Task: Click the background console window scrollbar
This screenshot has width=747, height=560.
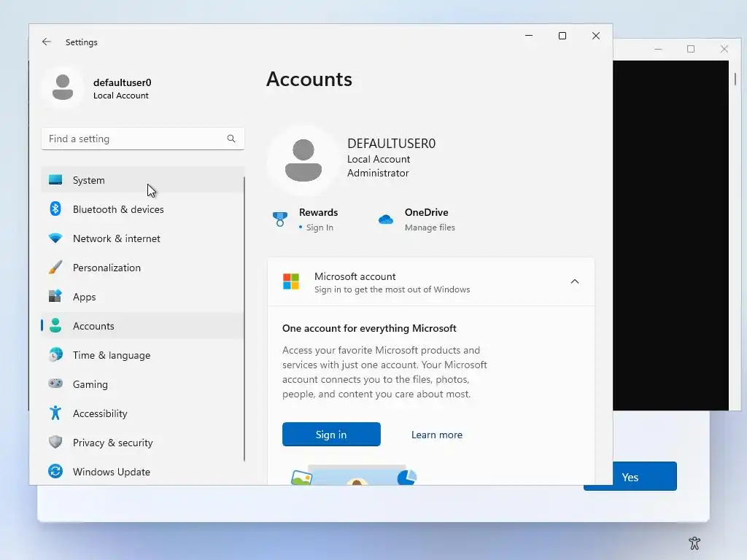Action: tap(735, 79)
